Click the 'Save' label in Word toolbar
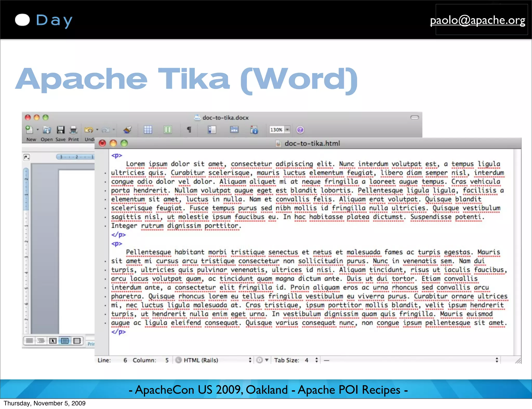The width and height of the screenshot is (532, 409). tap(61, 140)
